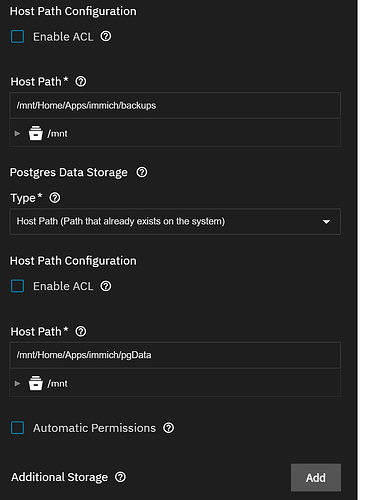
Task: Click the /mnt dataset icon under pgData path
Action: tap(36, 383)
